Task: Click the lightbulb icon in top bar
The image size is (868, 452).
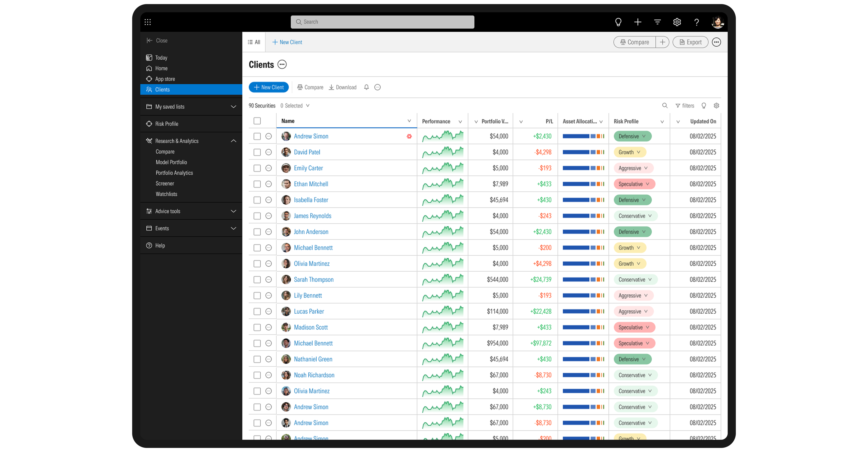Action: [x=618, y=22]
